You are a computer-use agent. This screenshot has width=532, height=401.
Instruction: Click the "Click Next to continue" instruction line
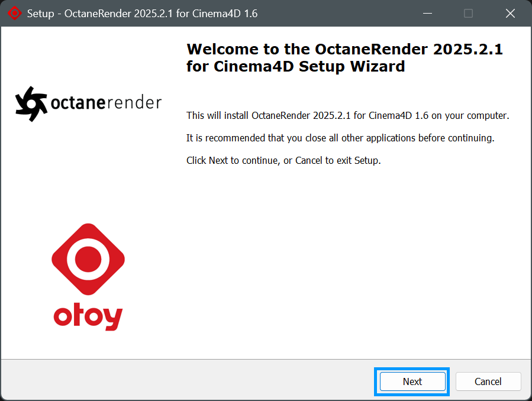coord(283,160)
